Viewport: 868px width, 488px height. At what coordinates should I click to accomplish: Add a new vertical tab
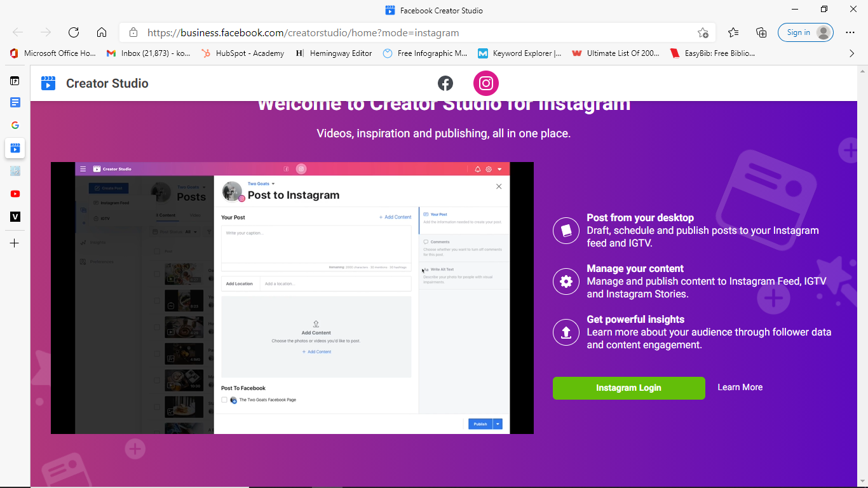coord(15,243)
